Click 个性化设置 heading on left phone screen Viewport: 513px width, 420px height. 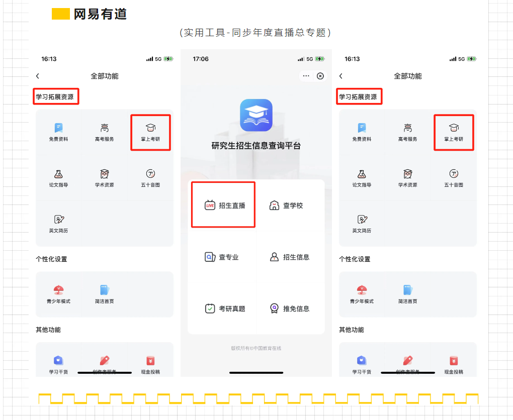click(51, 259)
